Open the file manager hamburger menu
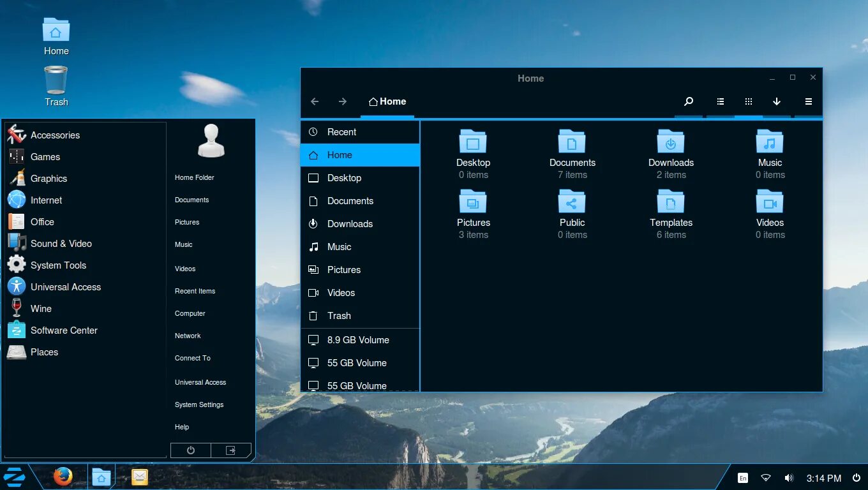The image size is (868, 490). (x=808, y=101)
